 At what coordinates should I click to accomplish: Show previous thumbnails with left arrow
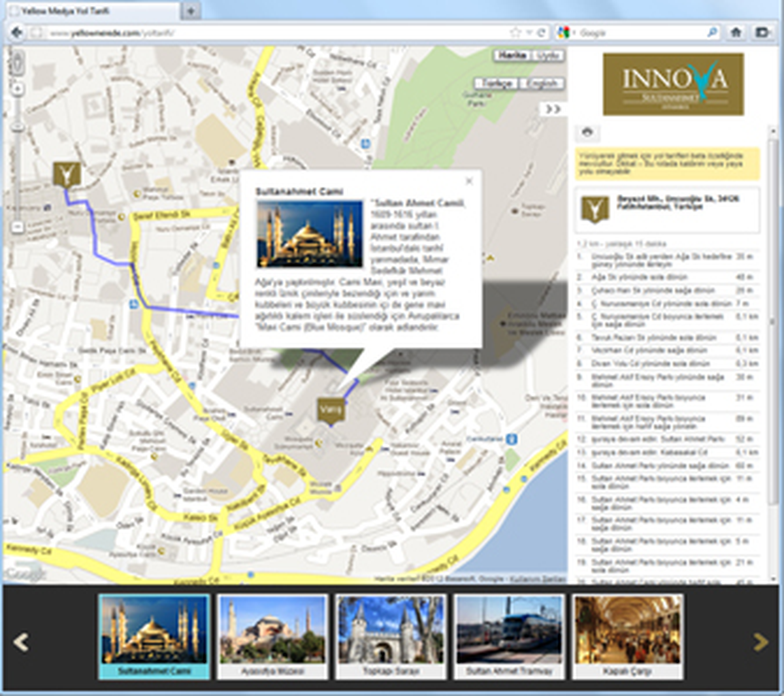[x=21, y=642]
